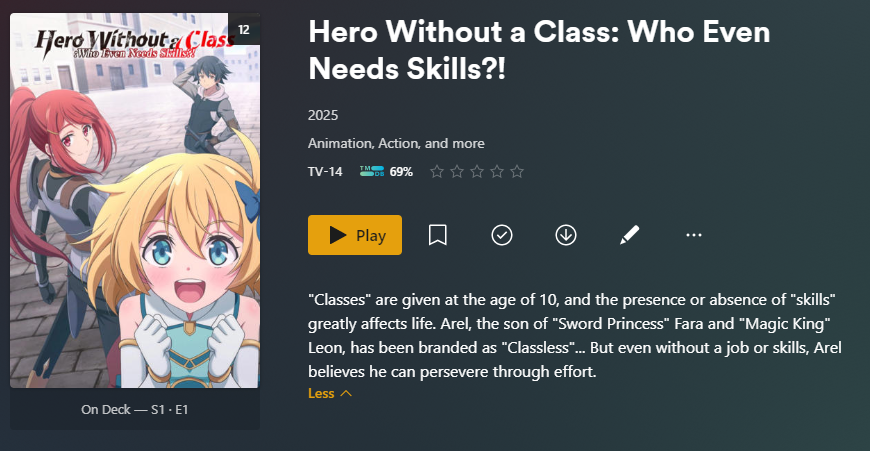
Task: Rate the show four stars
Action: click(x=497, y=171)
